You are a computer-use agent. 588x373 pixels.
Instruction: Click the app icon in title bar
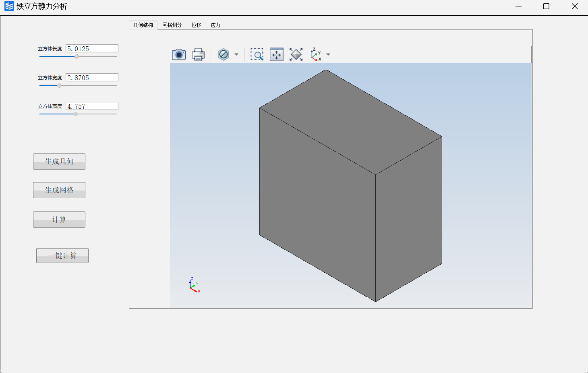coord(9,6)
